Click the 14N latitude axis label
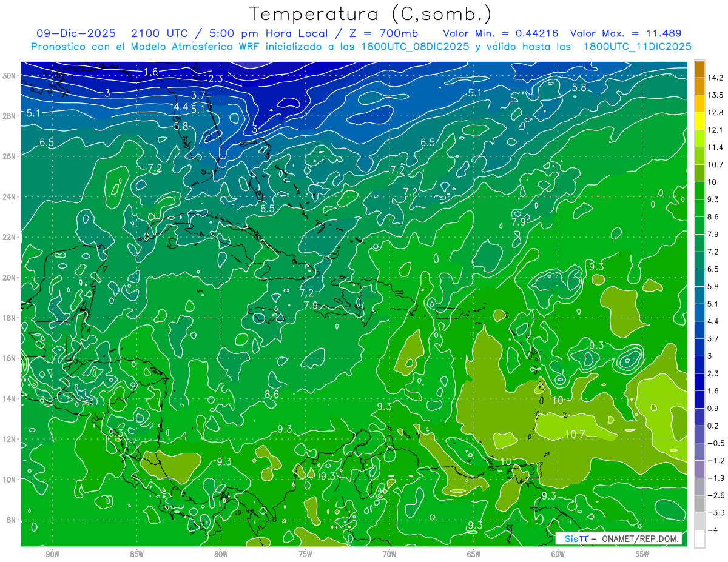728x562 pixels. [10, 398]
